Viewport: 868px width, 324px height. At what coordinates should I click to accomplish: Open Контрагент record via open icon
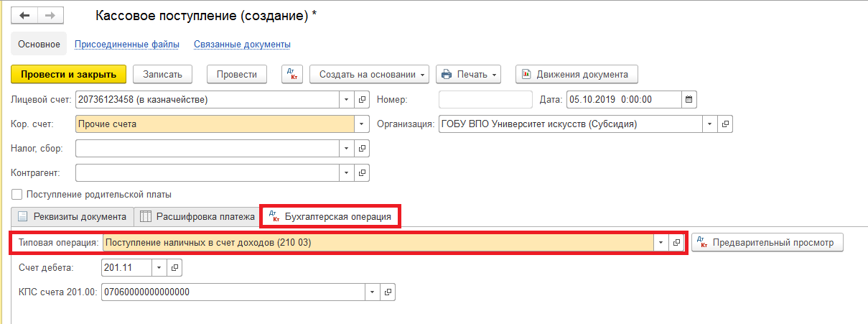pyautogui.click(x=363, y=172)
